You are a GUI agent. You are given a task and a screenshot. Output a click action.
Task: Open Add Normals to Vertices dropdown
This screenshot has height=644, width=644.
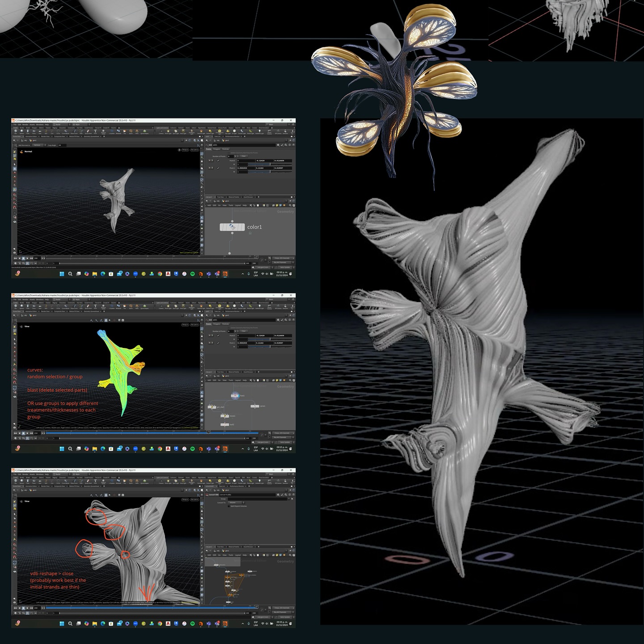39,145
